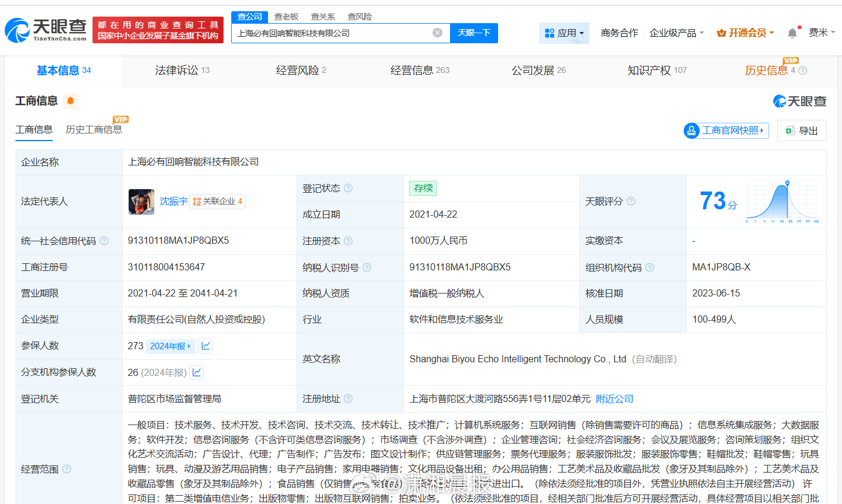The image size is (842, 504).
Task: Open the 附近公司 link
Action: pos(614,399)
